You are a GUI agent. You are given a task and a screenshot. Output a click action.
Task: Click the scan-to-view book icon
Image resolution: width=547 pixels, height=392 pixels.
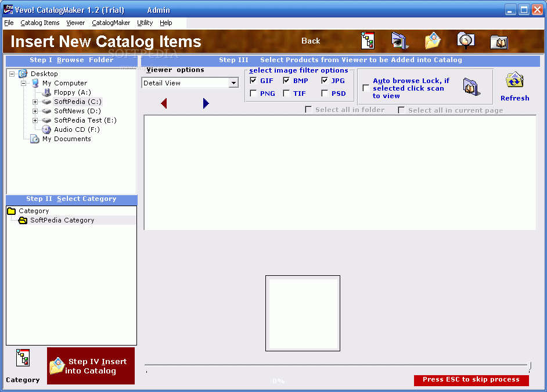point(472,87)
